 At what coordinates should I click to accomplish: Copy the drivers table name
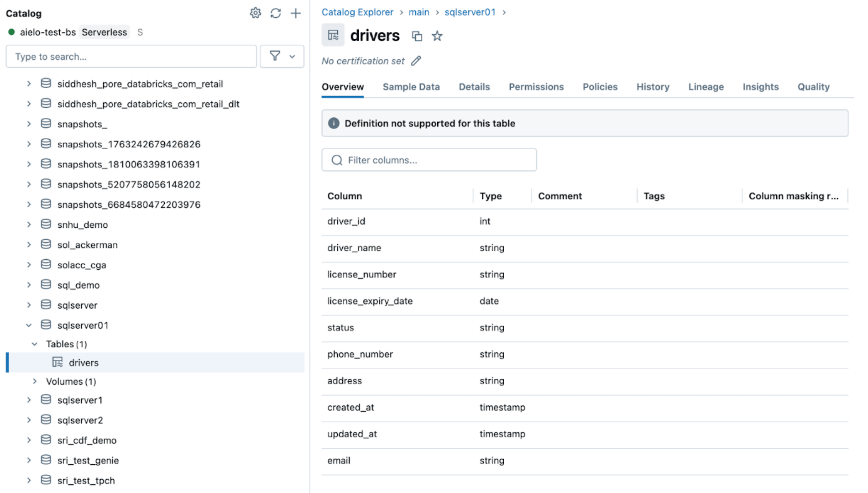pyautogui.click(x=417, y=36)
